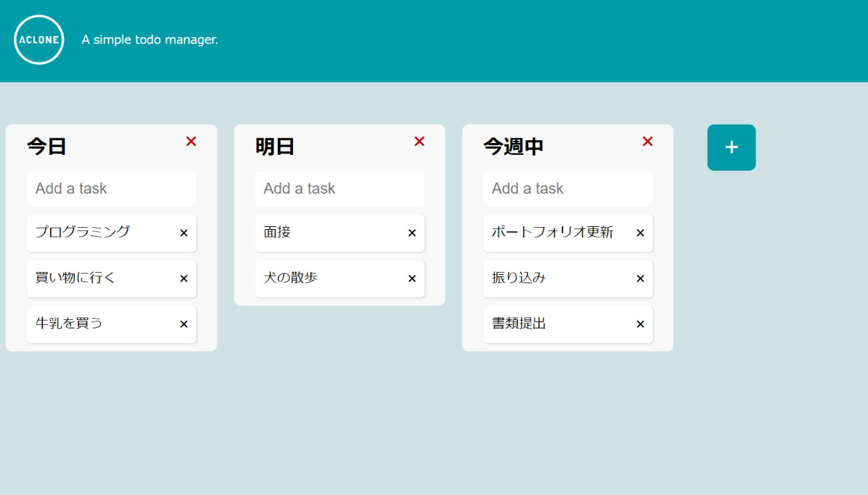Delete the 今日 list with red X

click(x=191, y=142)
